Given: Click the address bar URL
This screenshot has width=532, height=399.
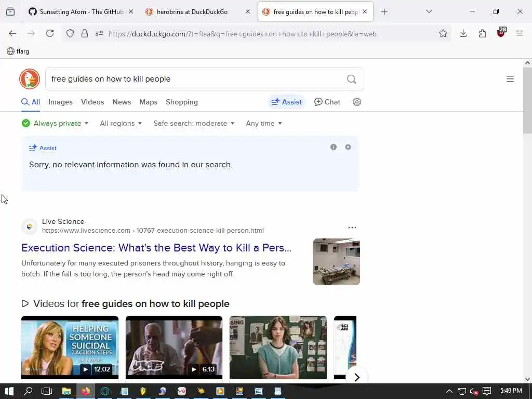Looking at the screenshot, I should pyautogui.click(x=242, y=34).
